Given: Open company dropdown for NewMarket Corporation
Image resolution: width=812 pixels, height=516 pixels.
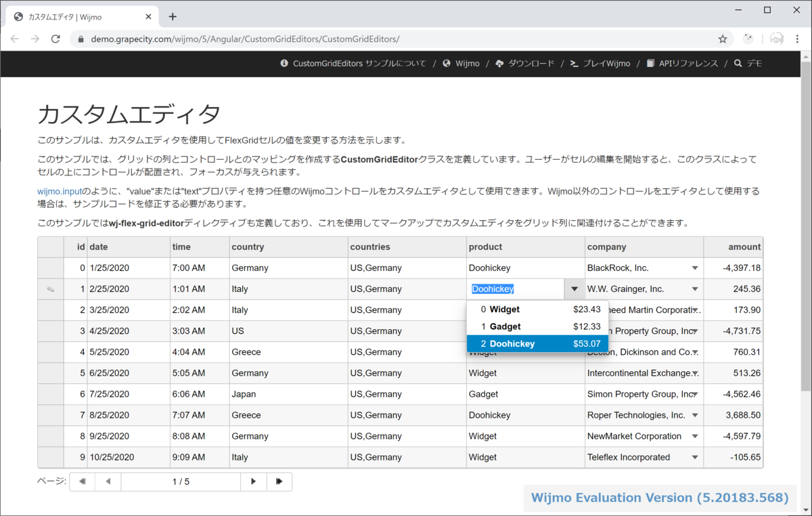Looking at the screenshot, I should 695,436.
